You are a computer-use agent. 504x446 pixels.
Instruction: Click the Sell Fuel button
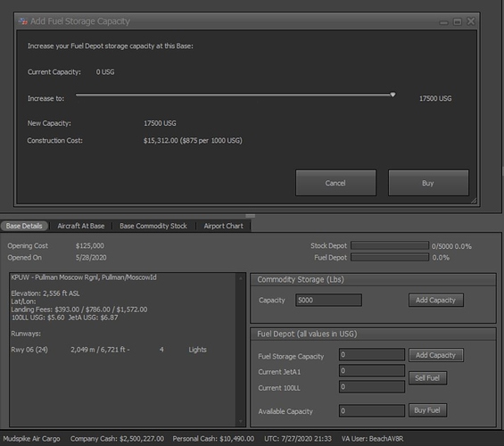point(427,378)
